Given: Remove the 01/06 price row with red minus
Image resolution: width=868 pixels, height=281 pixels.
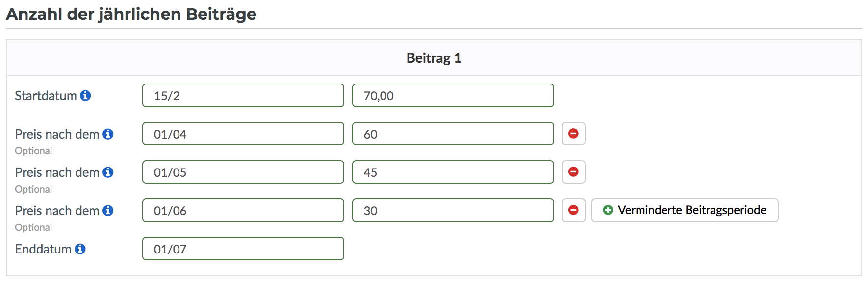Looking at the screenshot, I should [573, 210].
